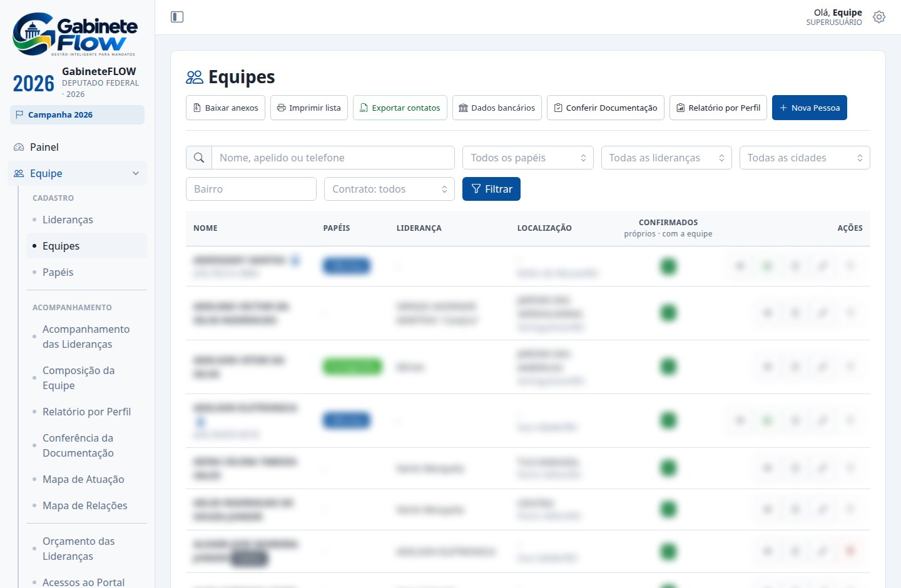Click the PAPÉIS column header
The image size is (901, 588).
pyautogui.click(x=337, y=228)
